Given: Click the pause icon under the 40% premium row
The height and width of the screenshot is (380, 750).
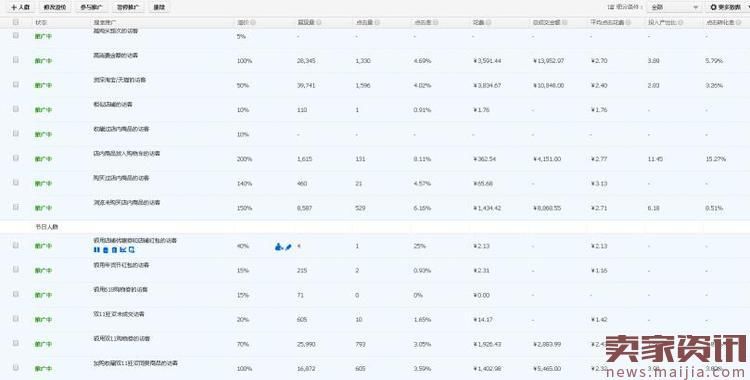Looking at the screenshot, I should pyautogui.click(x=97, y=250).
